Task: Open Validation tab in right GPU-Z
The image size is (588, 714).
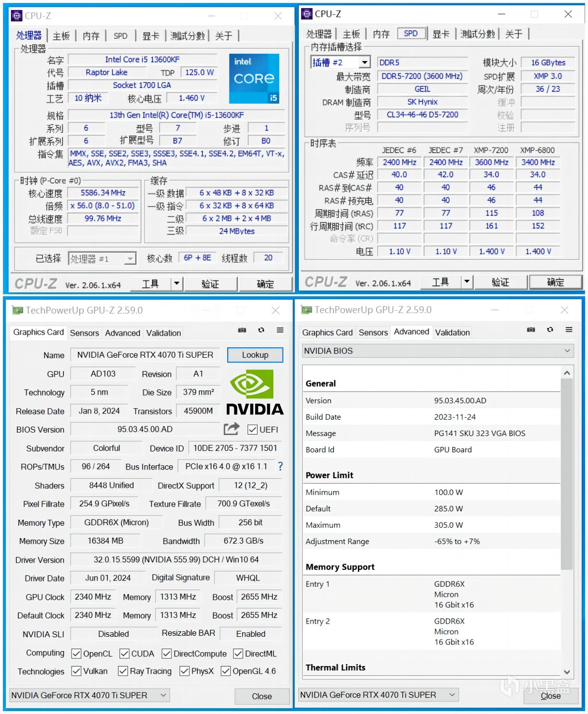Action: (x=453, y=332)
